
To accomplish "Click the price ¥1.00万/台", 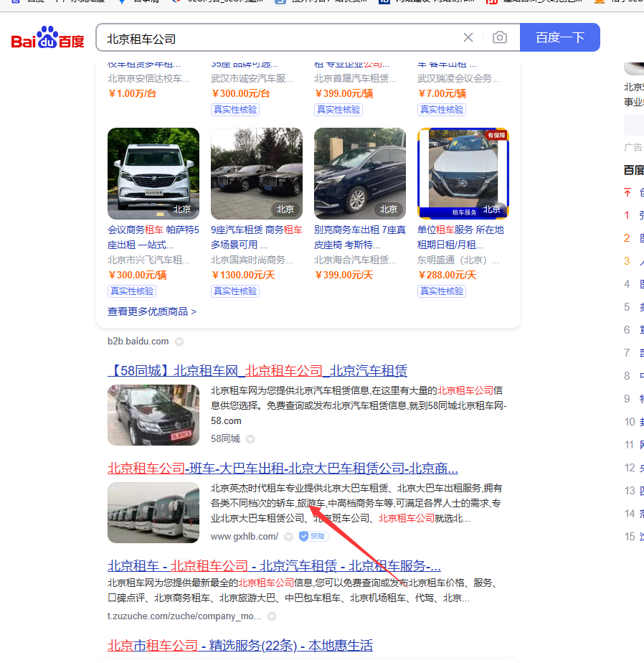I will tap(132, 94).
